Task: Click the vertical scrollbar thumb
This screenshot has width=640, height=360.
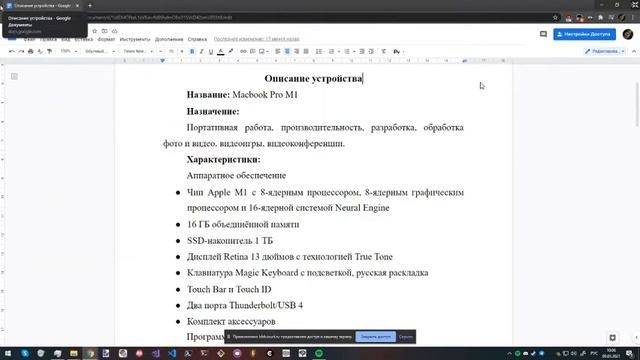Action: [637, 104]
